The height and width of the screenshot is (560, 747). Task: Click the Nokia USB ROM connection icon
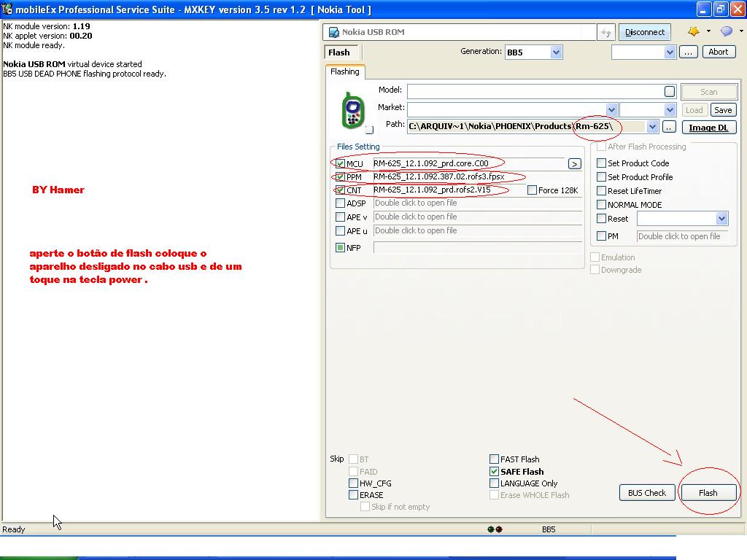pyautogui.click(x=333, y=32)
